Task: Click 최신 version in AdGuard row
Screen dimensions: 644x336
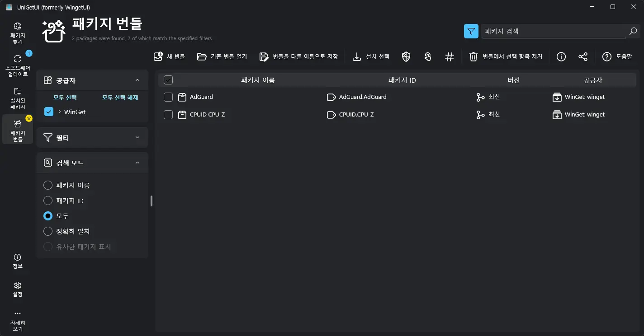Action: (494, 97)
